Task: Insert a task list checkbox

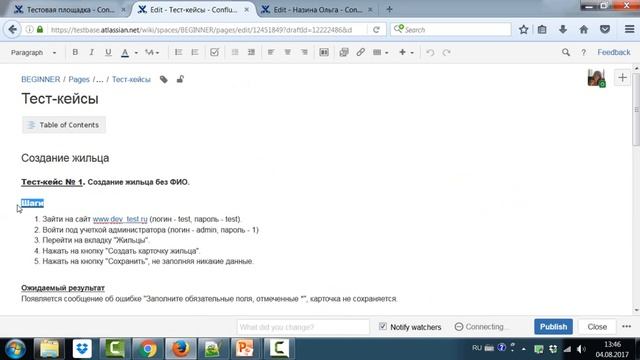Action: click(214, 52)
